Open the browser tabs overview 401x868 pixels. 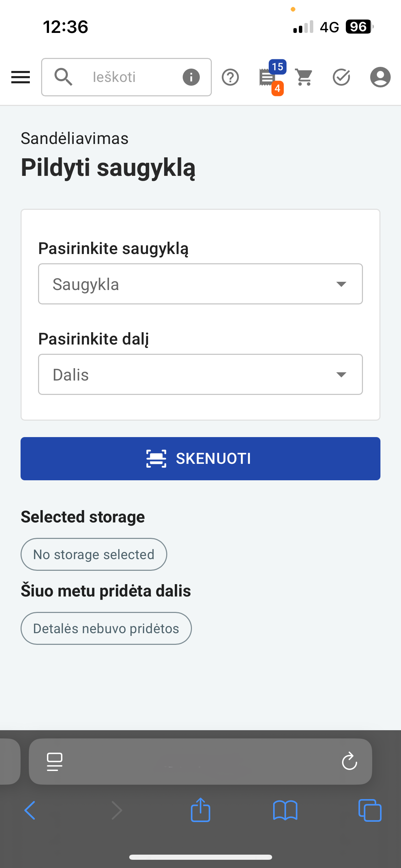(x=370, y=810)
